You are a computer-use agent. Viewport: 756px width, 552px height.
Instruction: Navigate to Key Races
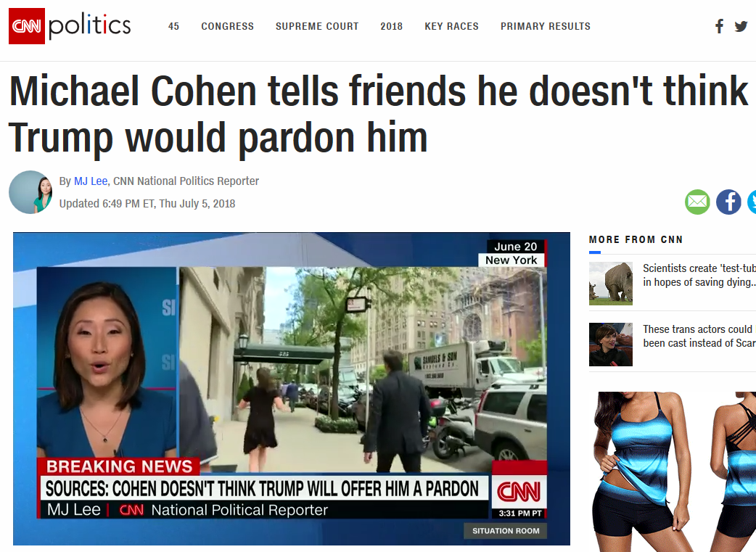(452, 26)
